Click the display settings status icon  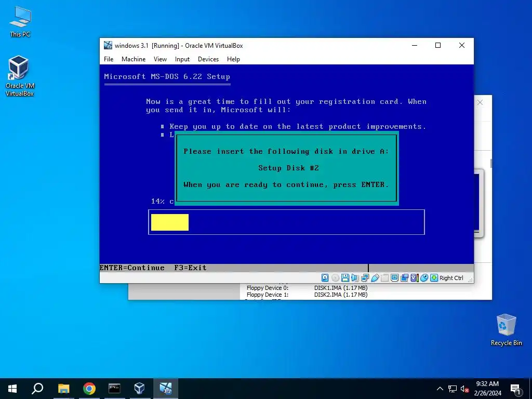pyautogui.click(x=394, y=278)
